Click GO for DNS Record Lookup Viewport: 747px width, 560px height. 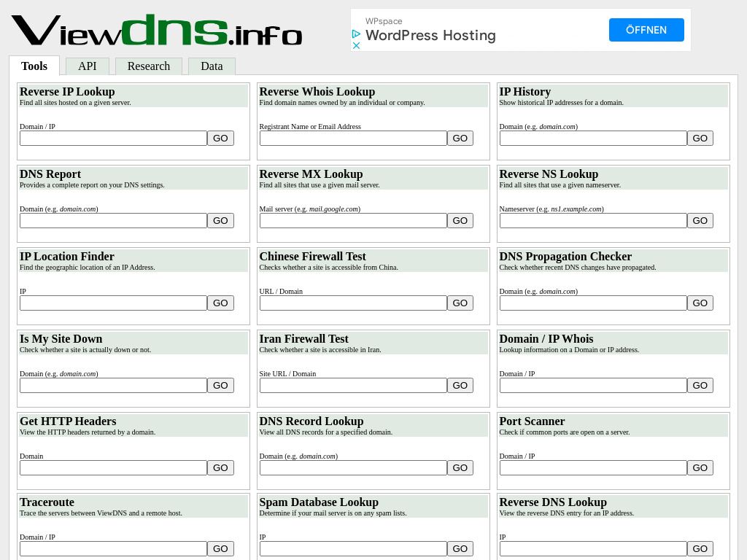pos(460,467)
